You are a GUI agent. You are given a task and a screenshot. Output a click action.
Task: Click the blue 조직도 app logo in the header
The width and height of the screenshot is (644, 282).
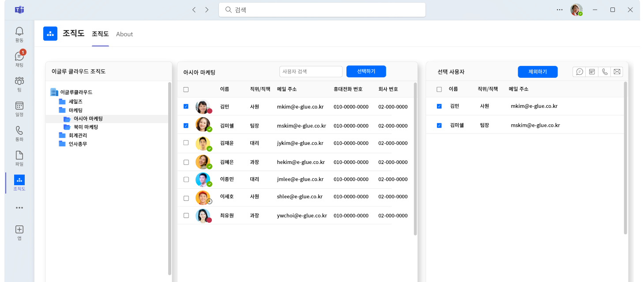point(50,34)
